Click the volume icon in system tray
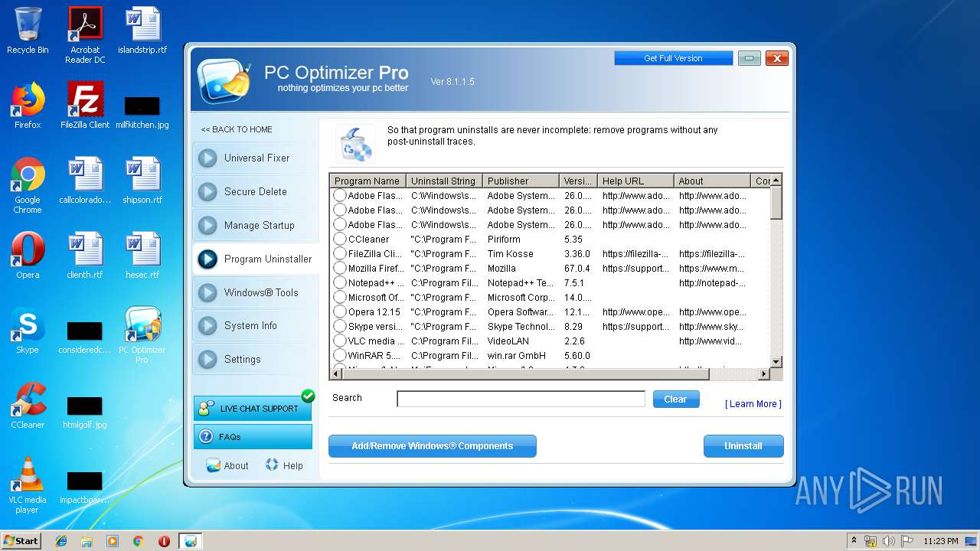The height and width of the screenshot is (551, 980). (x=888, y=541)
